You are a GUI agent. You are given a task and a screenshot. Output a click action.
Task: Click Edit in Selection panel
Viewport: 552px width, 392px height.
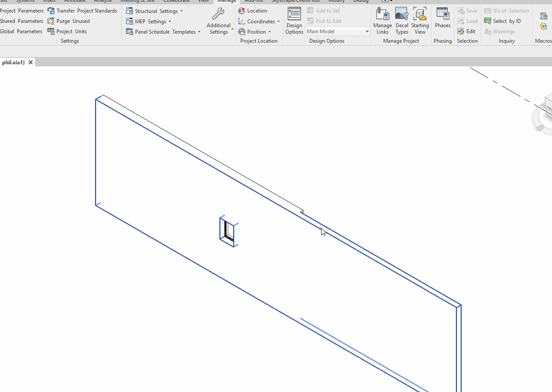click(467, 31)
